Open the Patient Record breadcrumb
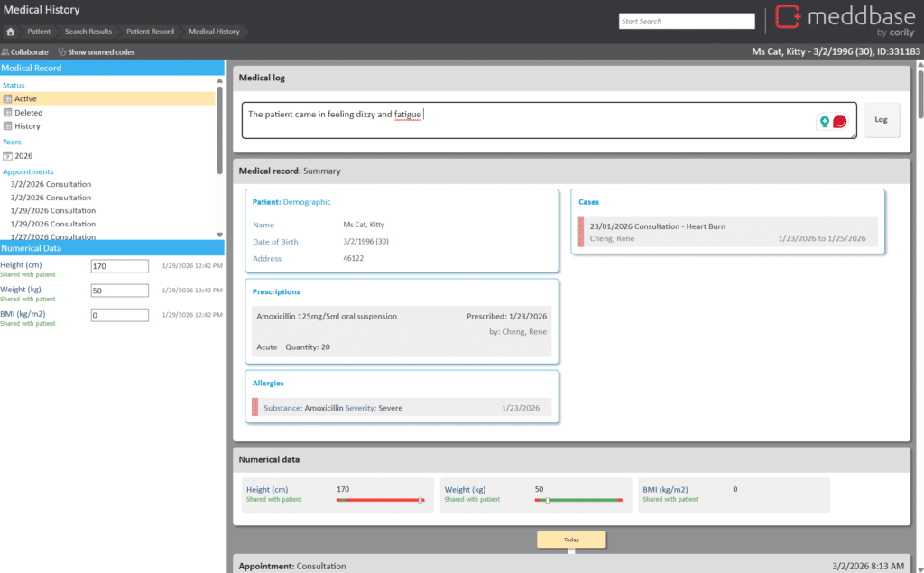Image resolution: width=924 pixels, height=573 pixels. tap(151, 32)
